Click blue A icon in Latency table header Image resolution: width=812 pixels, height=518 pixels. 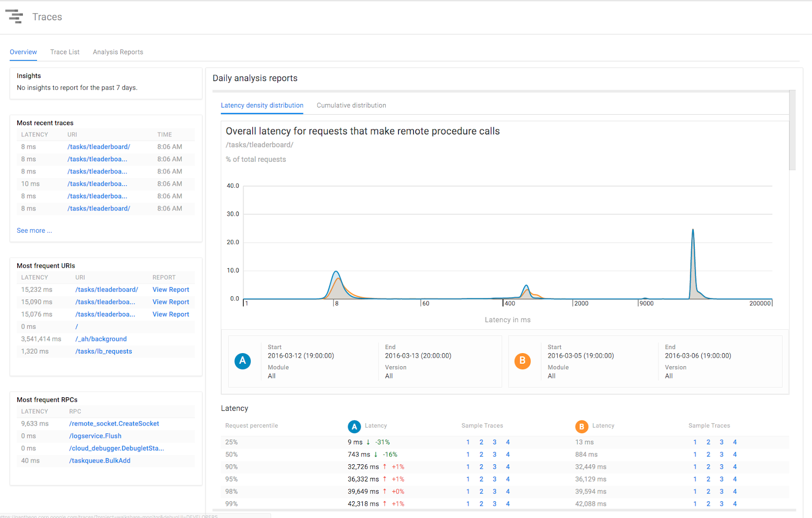[354, 426]
